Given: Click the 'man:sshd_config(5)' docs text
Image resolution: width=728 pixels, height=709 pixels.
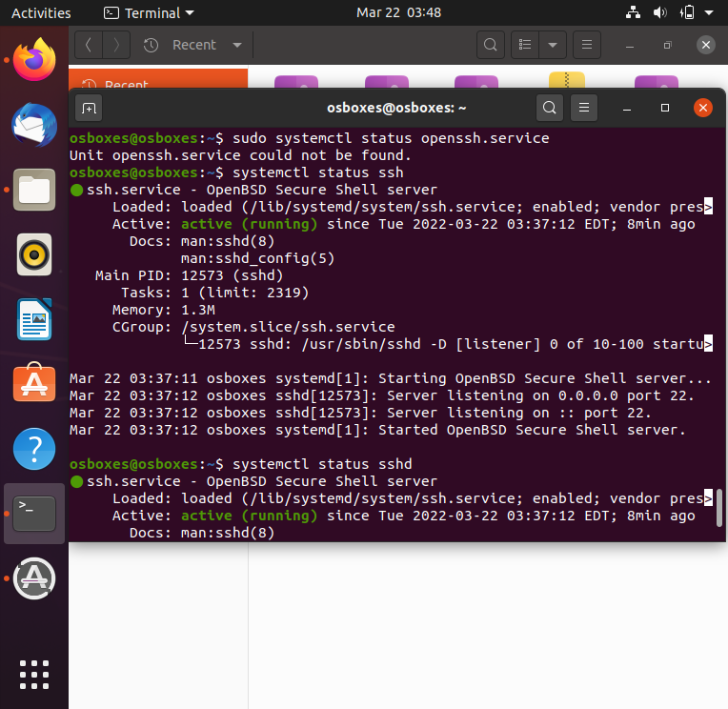Looking at the screenshot, I should 257,258.
